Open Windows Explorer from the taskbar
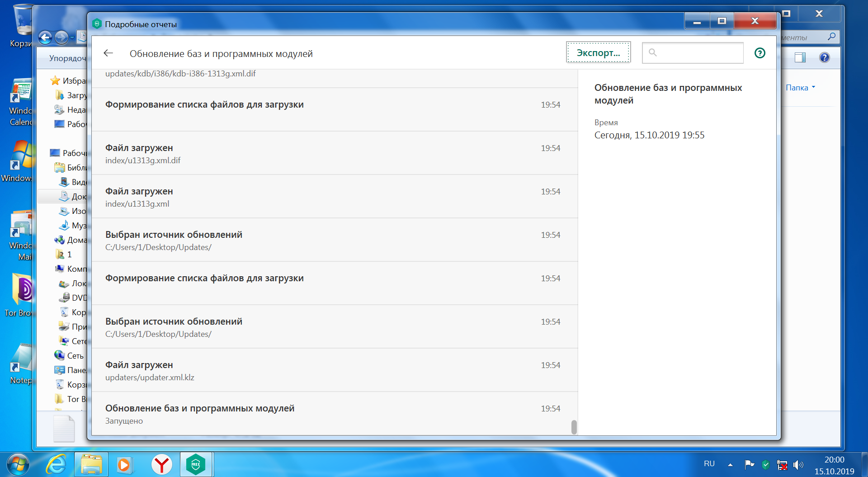Viewport: 868px width, 477px height. pos(91,465)
